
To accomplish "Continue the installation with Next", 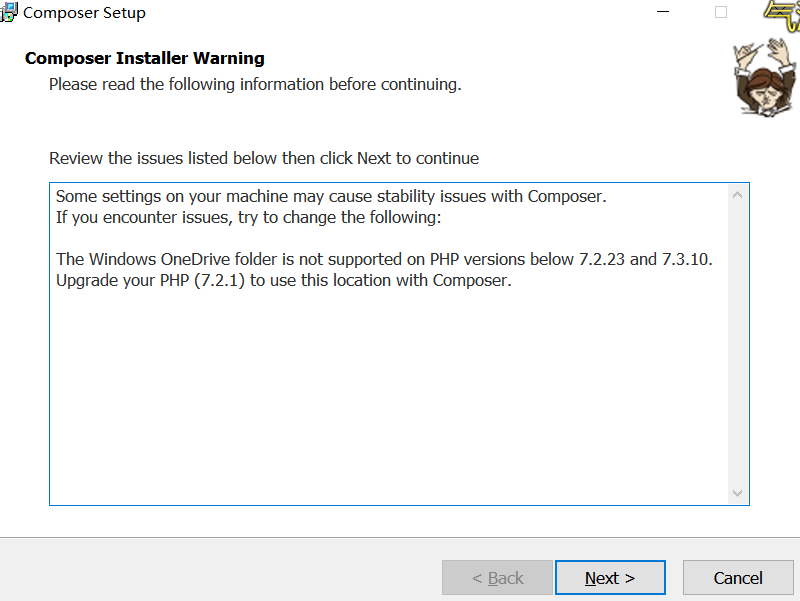I will pos(610,578).
